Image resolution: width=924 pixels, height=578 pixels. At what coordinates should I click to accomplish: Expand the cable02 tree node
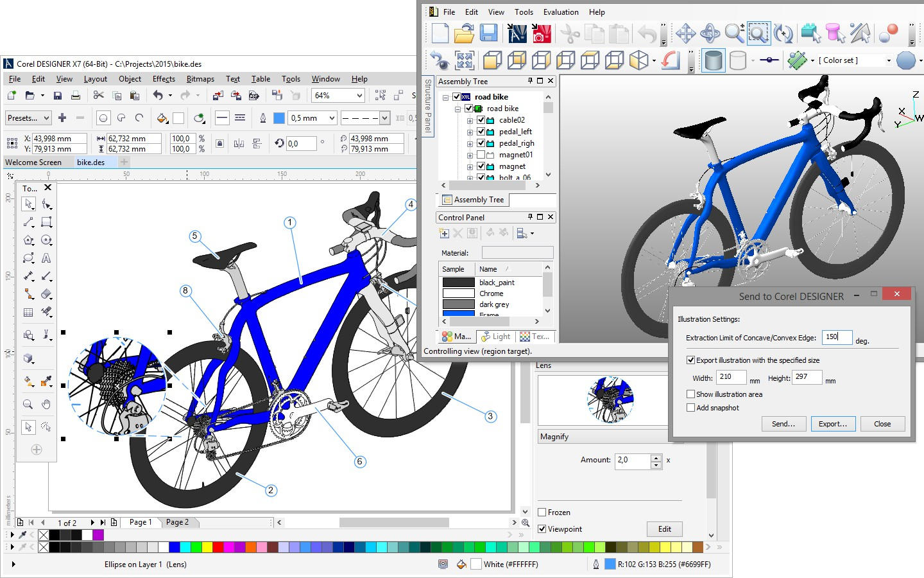[x=470, y=120]
